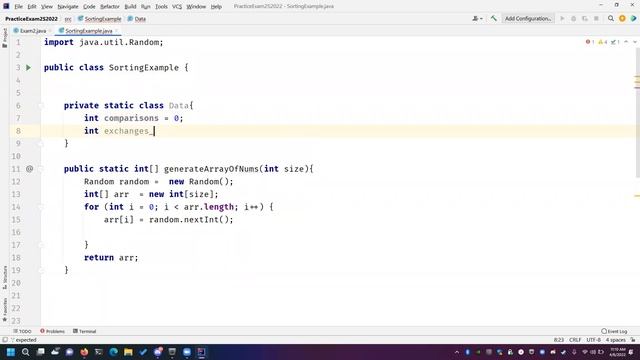Image resolution: width=640 pixels, height=360 pixels.
Task: Click PracticeExam2S2022 breadcrumb
Action: (31, 19)
